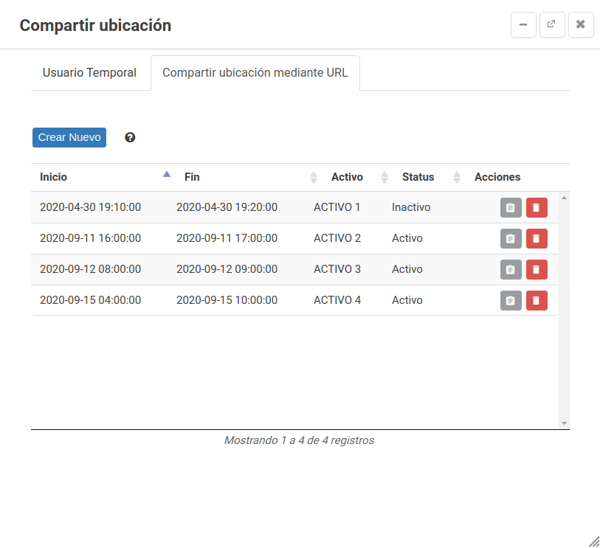The image size is (600, 548).
Task: Delete the ACTIVO 2 shared location
Action: point(536,238)
